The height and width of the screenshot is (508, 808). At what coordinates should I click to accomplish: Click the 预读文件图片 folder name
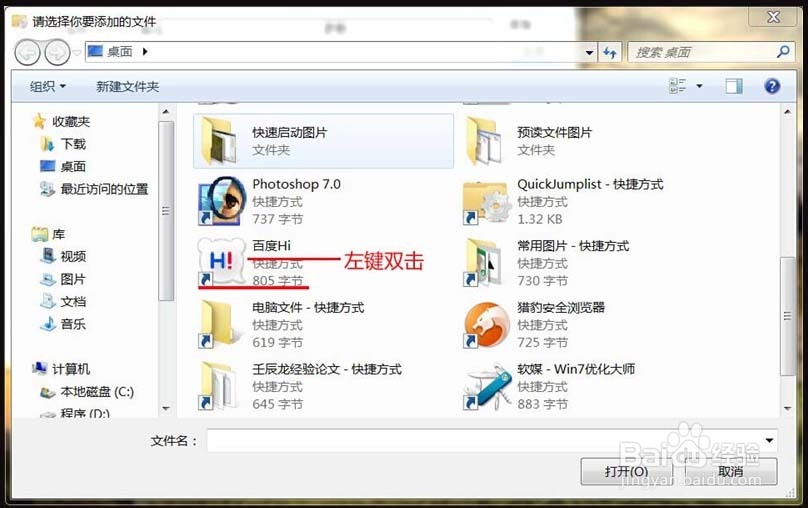click(x=554, y=132)
